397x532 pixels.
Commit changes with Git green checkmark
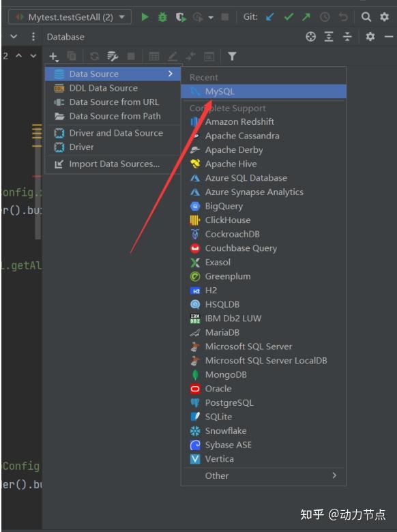[x=289, y=16]
